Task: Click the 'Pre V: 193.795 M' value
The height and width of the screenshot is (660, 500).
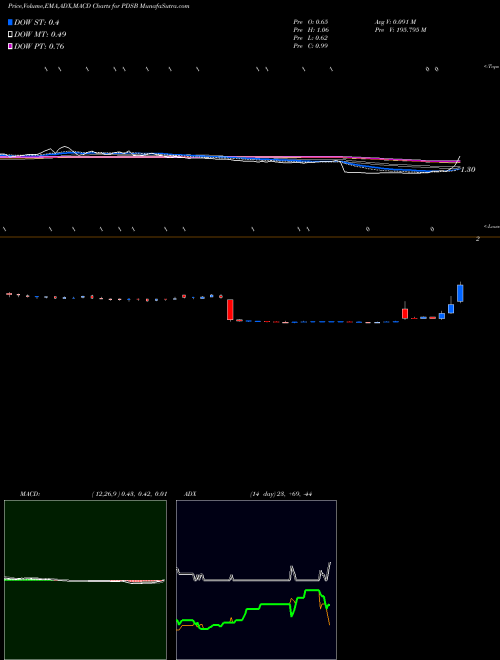Action: click(x=401, y=30)
